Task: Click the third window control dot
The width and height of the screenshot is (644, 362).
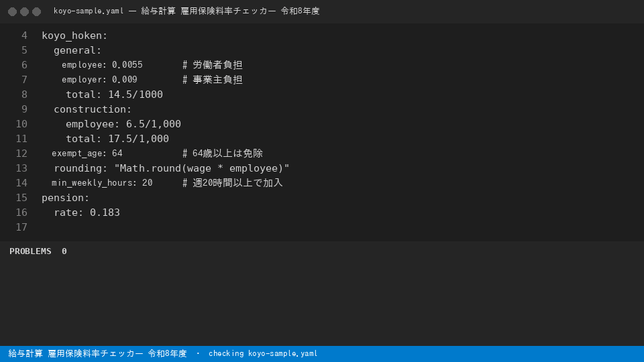Action: tap(36, 11)
